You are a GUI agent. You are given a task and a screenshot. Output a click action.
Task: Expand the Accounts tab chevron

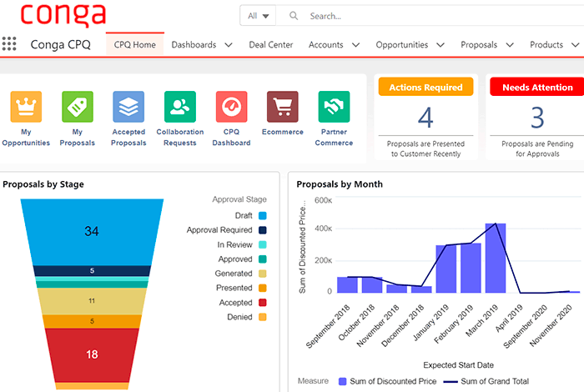pos(356,45)
